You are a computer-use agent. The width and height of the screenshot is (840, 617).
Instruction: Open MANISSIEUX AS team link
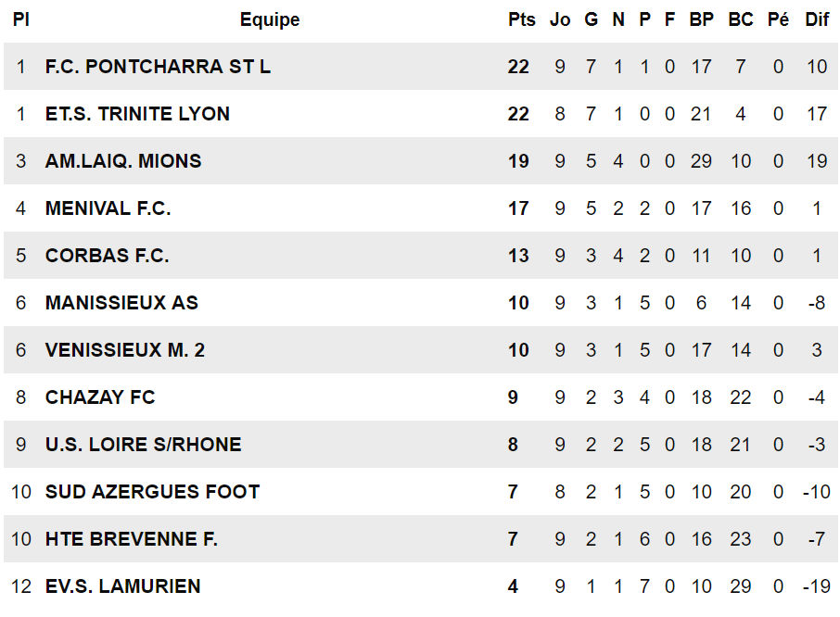click(121, 303)
